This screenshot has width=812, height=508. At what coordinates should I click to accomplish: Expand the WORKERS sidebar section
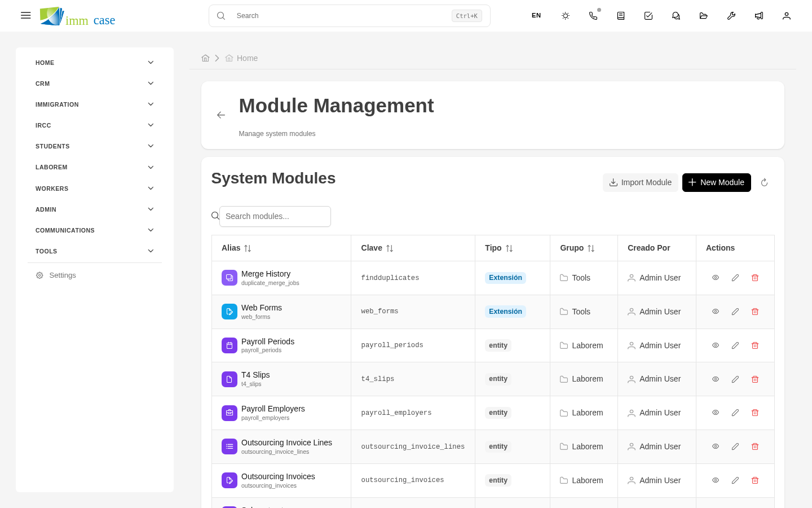pyautogui.click(x=95, y=189)
